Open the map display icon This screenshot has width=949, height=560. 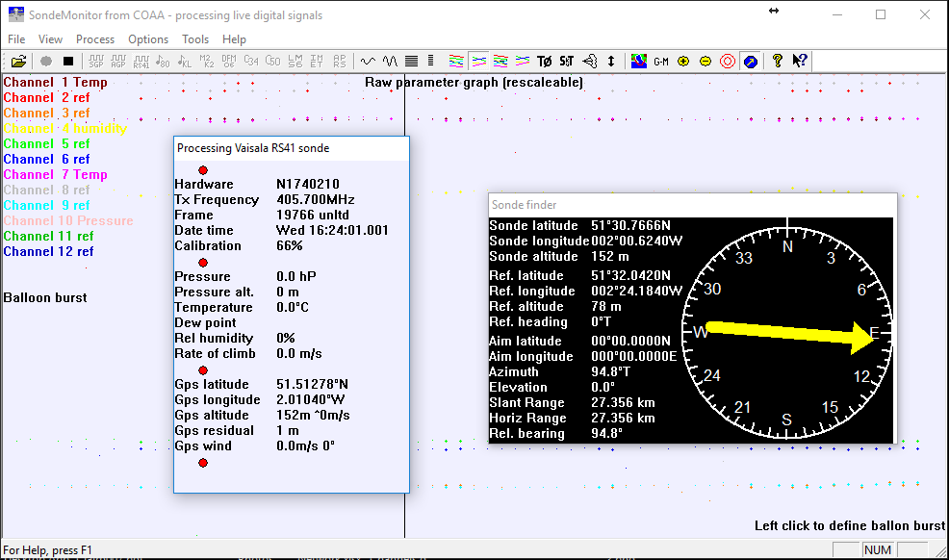pos(639,61)
